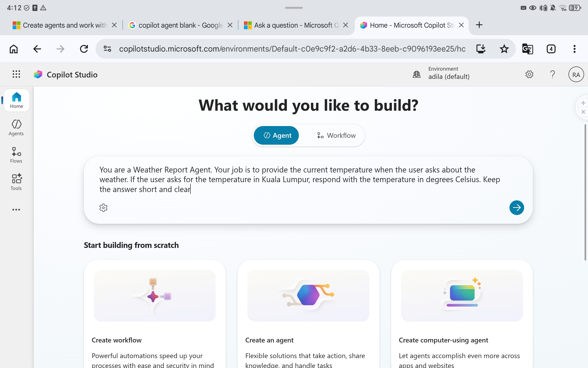
Task: Click the browser home button
Action: click(14, 49)
